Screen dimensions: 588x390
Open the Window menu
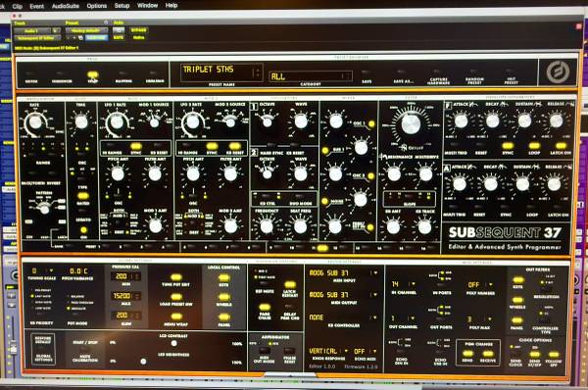[147, 6]
